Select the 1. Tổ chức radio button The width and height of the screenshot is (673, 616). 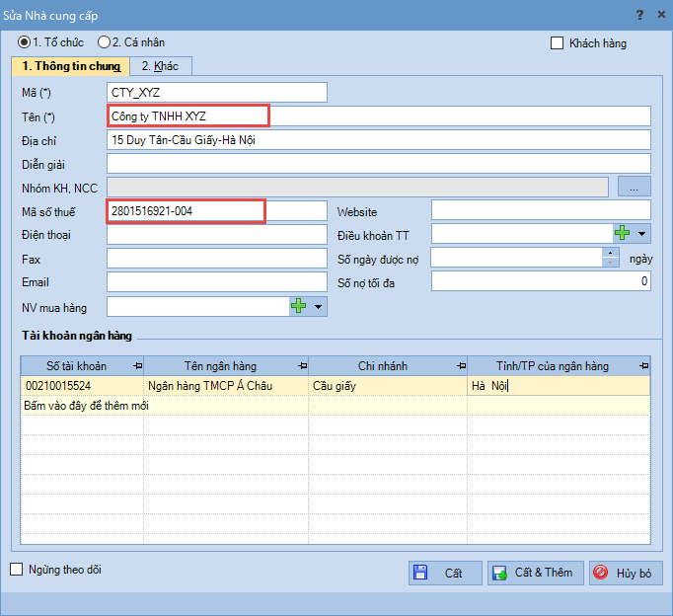pyautogui.click(x=24, y=42)
